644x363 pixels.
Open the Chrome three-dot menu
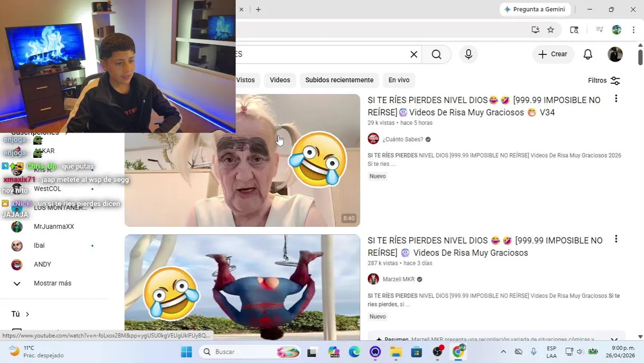pyautogui.click(x=633, y=30)
